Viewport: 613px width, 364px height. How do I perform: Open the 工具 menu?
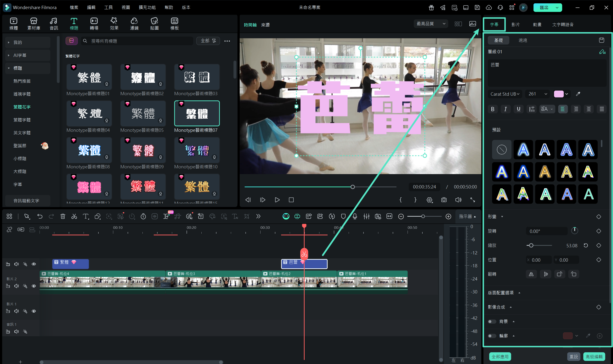pyautogui.click(x=108, y=7)
